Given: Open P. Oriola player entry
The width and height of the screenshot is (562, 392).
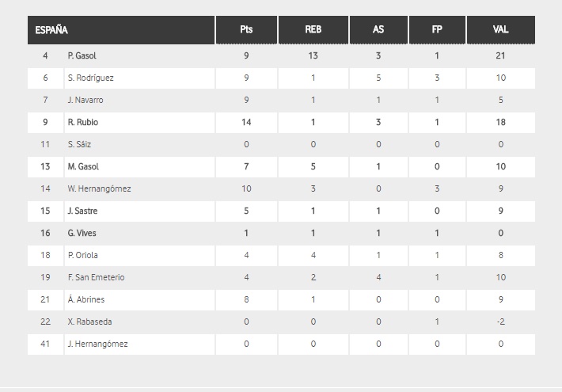Looking at the screenshot, I should point(83,256).
